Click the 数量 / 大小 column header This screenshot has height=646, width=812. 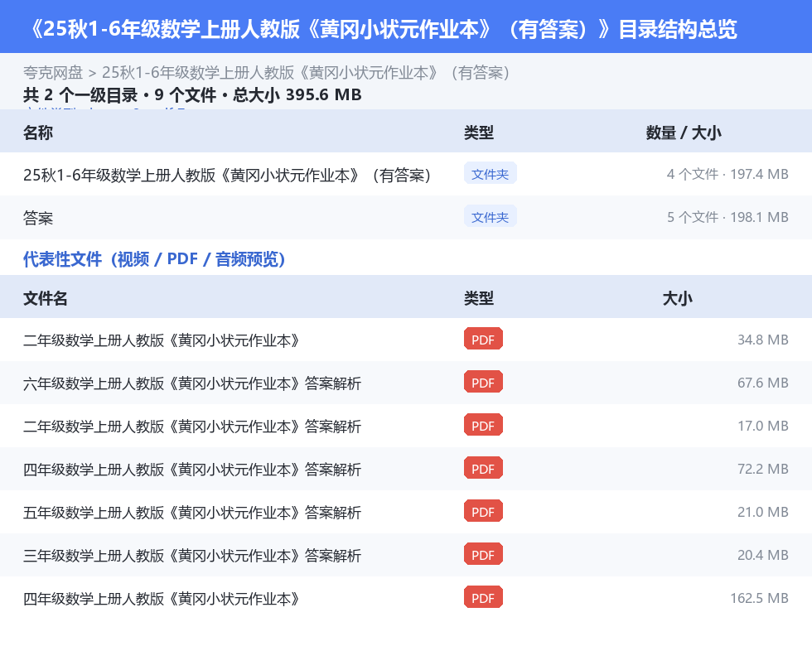(x=683, y=133)
